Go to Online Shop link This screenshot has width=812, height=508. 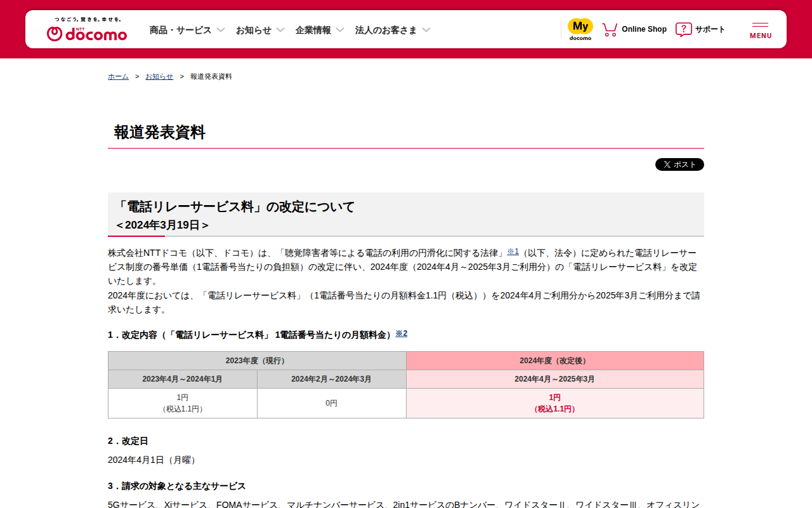(644, 29)
